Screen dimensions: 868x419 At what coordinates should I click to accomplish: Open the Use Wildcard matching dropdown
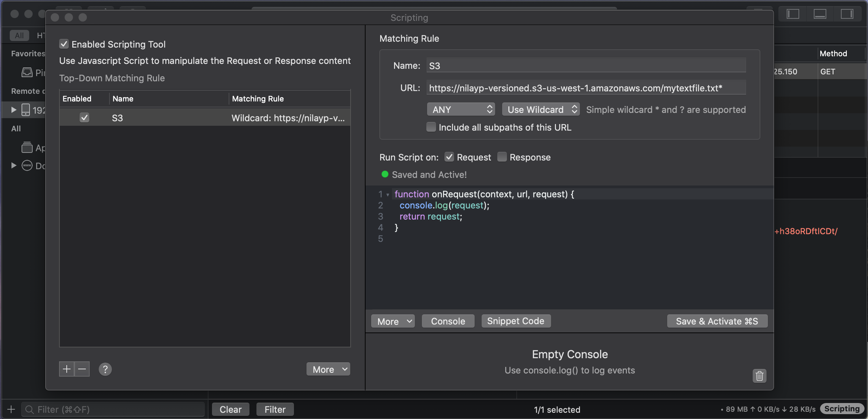point(540,109)
